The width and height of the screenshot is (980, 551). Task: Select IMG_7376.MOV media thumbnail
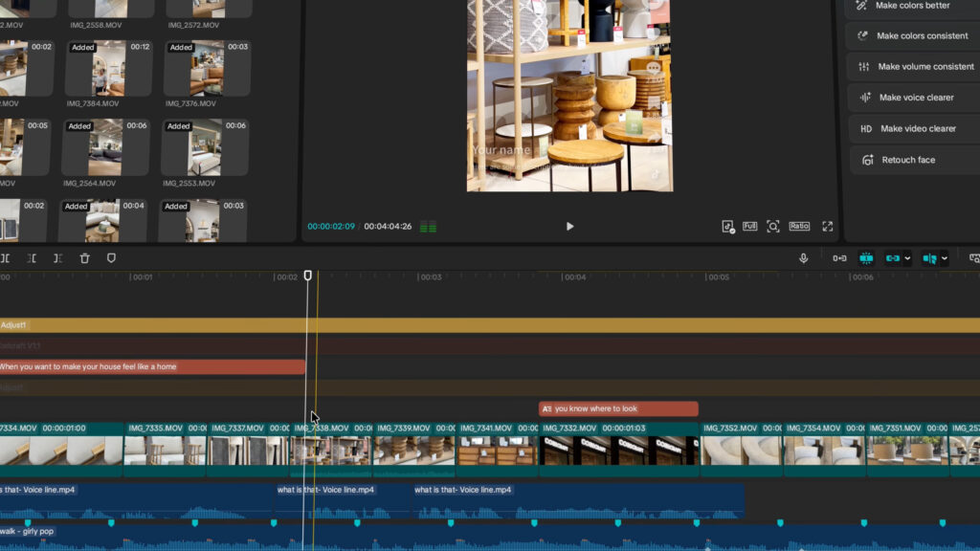207,68
